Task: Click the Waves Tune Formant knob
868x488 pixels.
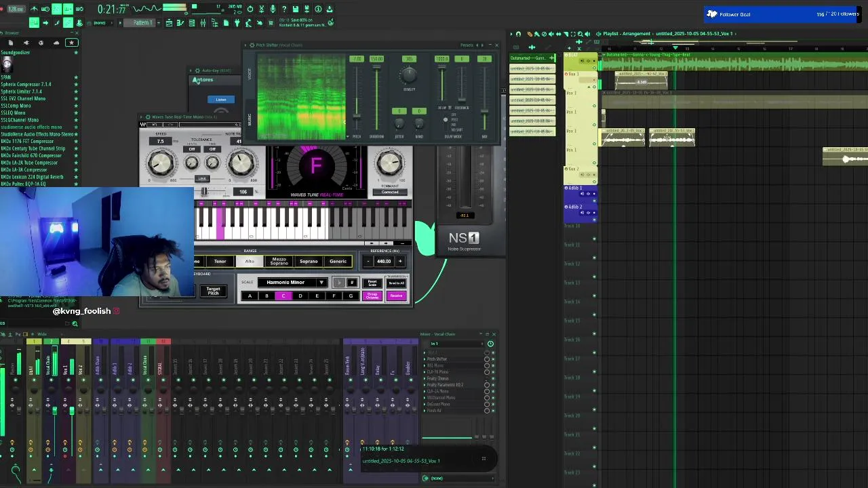Action: pos(389,163)
